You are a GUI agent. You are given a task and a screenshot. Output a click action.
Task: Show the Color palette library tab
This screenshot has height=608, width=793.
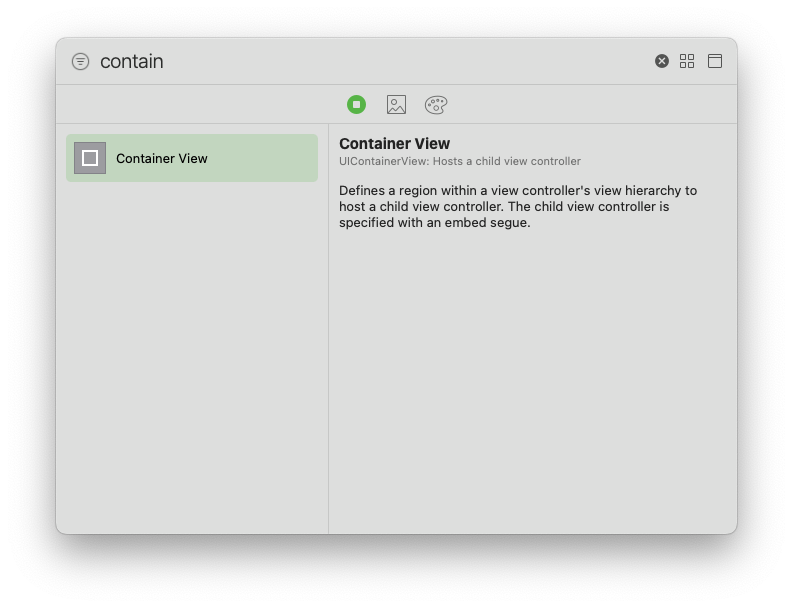point(436,105)
